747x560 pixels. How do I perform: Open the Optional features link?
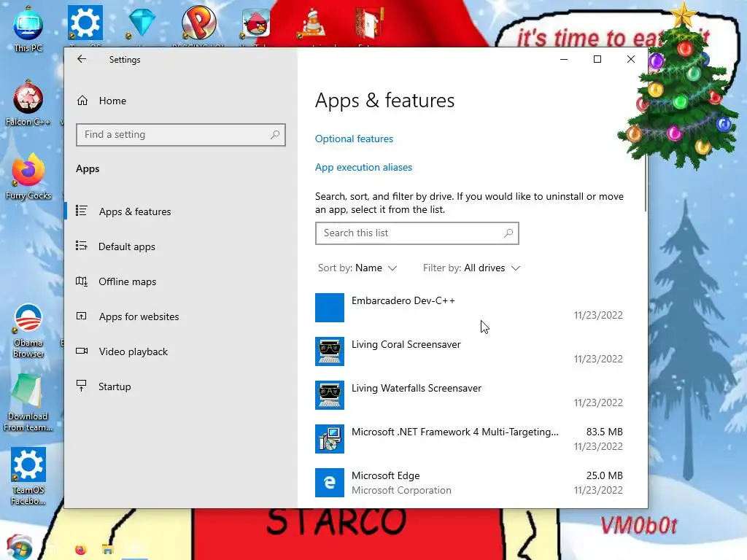click(x=354, y=139)
